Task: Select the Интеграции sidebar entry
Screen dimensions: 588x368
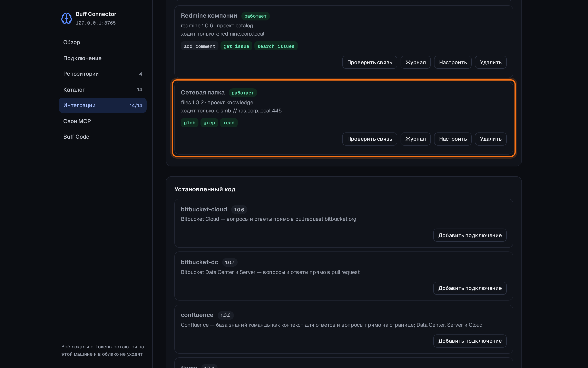Action: click(x=102, y=105)
